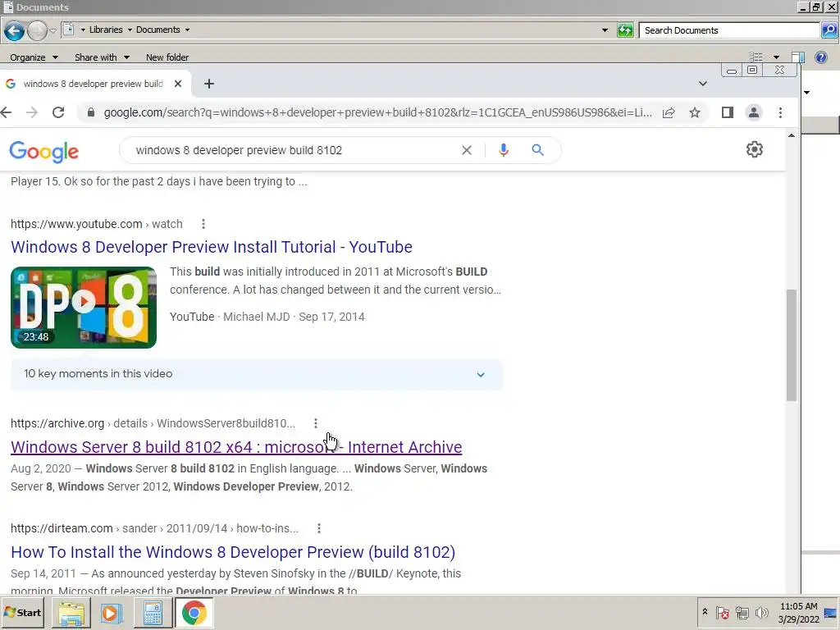The width and height of the screenshot is (840, 630).
Task: Click the Chrome forward arrow
Action: (x=32, y=112)
